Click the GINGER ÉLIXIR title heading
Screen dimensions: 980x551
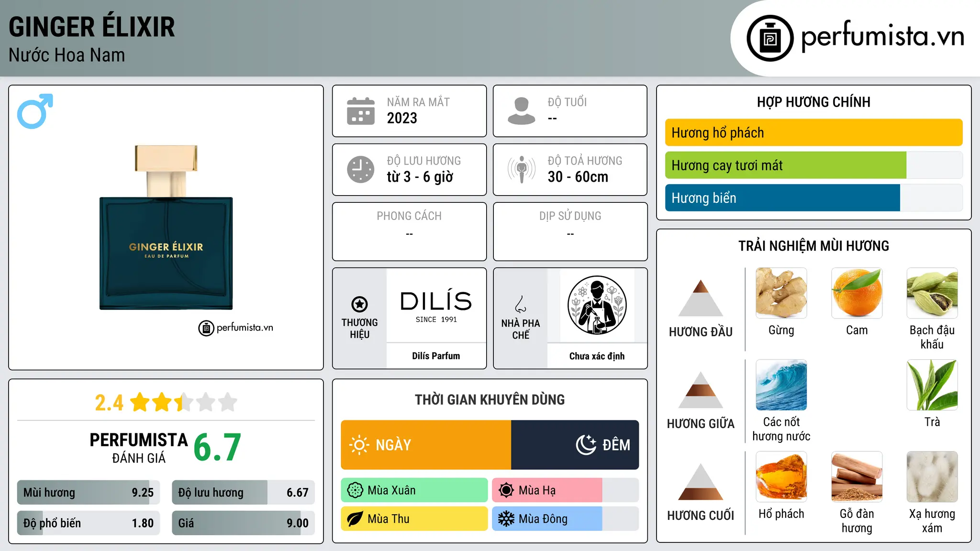point(92,27)
